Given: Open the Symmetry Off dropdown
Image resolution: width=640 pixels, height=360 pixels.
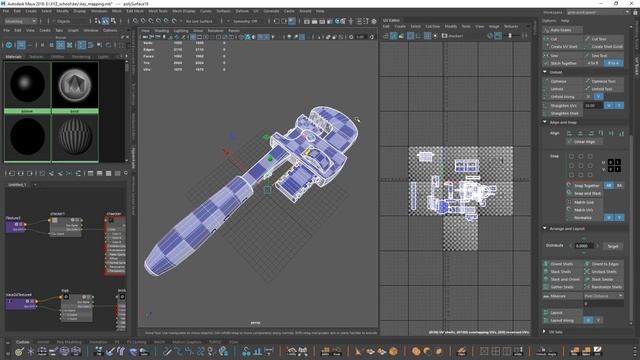Looking at the screenshot, I should [x=245, y=21].
